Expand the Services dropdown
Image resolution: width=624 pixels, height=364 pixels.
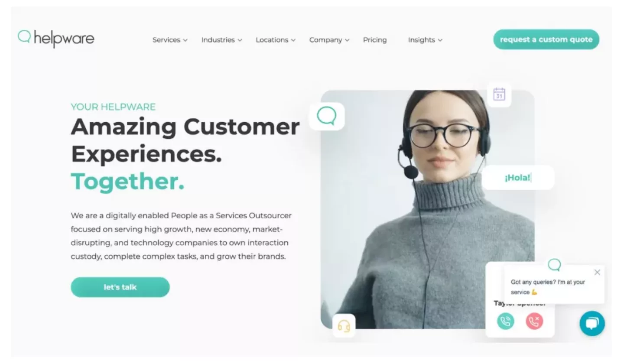[170, 40]
